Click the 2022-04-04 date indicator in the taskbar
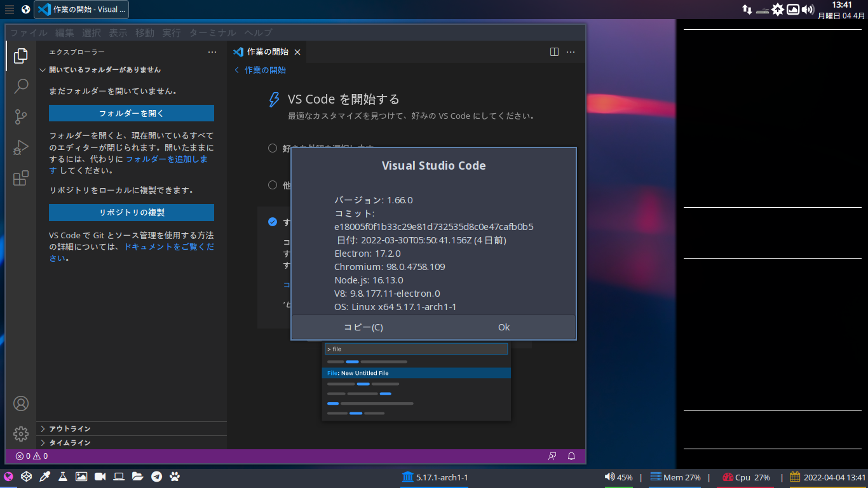This screenshot has height=488, width=868. pos(828,477)
